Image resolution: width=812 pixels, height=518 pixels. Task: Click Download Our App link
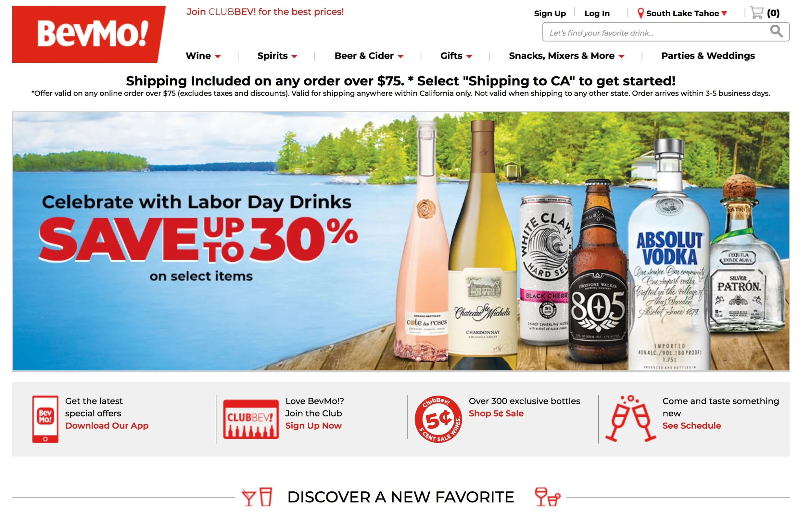[107, 425]
